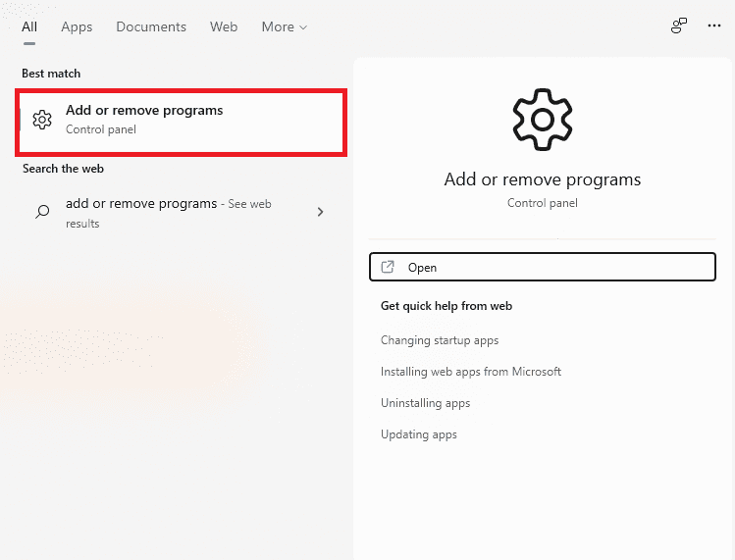Click the 'Best match' heading
This screenshot has height=560, width=735.
51,74
